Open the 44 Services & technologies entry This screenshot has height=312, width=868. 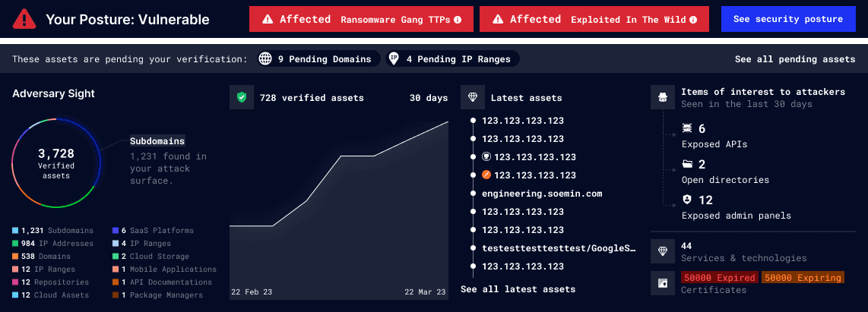point(743,252)
